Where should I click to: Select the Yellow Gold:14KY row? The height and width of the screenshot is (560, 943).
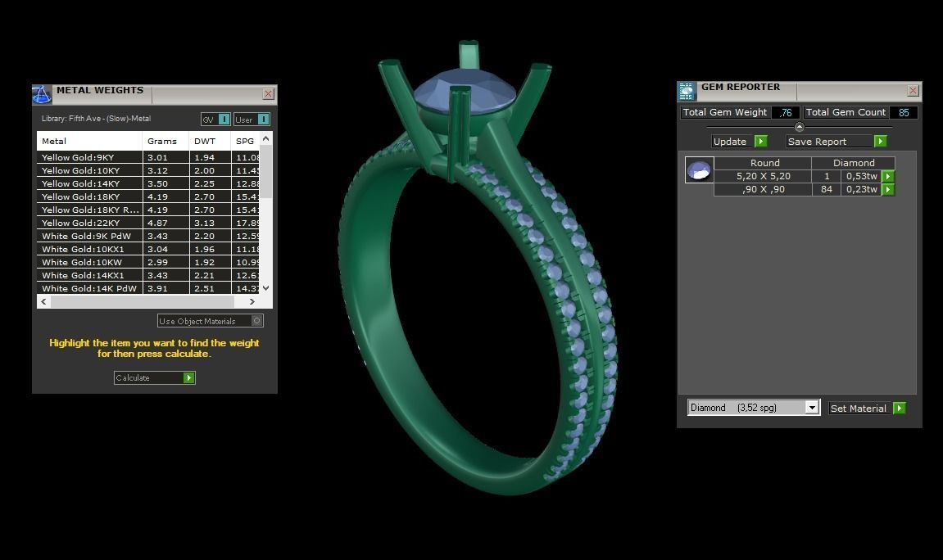click(148, 184)
